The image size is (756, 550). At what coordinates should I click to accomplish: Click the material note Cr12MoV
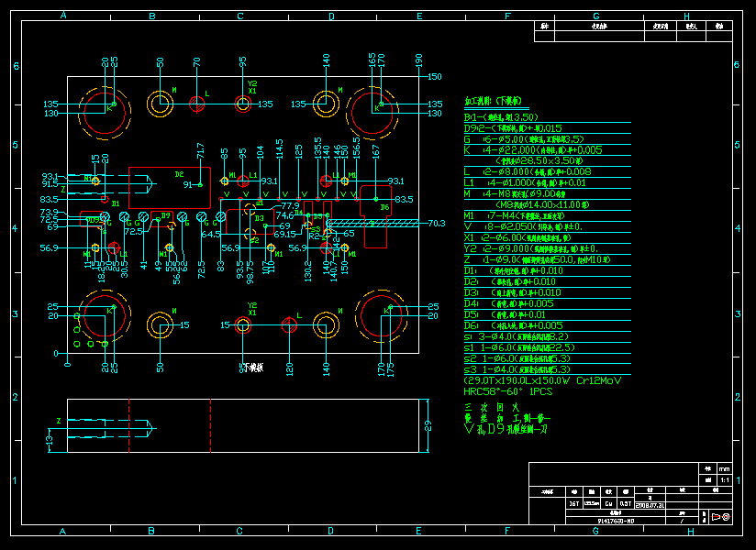599,380
